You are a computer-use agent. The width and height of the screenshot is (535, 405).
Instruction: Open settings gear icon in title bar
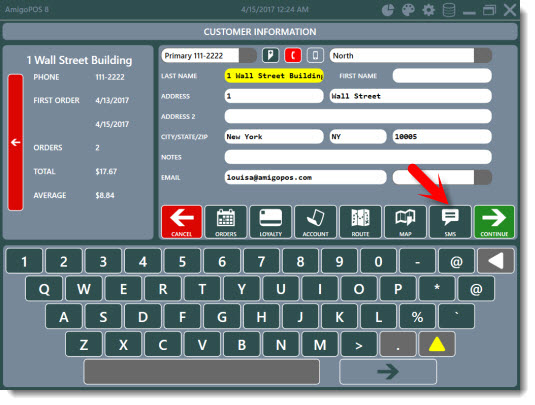[x=429, y=10]
